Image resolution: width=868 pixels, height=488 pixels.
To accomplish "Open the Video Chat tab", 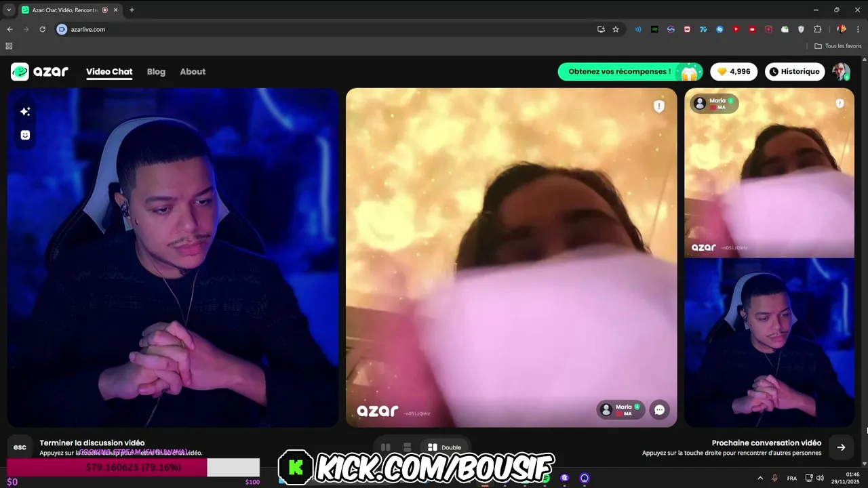I will pyautogui.click(x=109, y=72).
